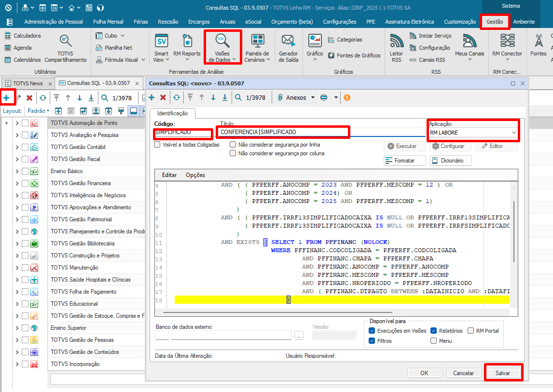Expand the Cubo dropdown
Image resolution: width=553 pixels, height=392 pixels.
pos(123,36)
